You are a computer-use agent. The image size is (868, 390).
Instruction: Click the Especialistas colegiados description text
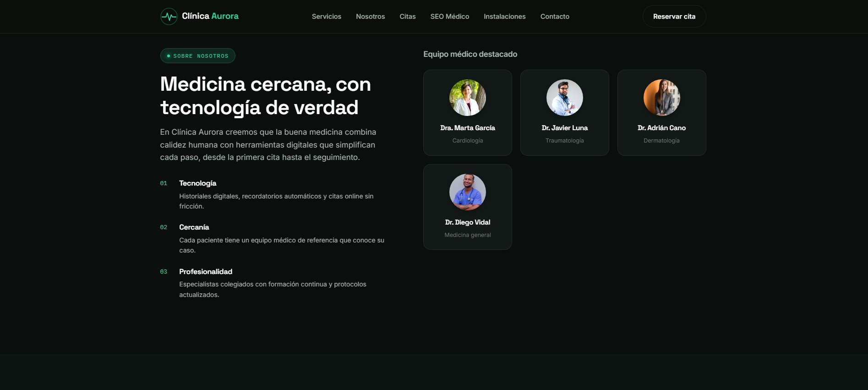point(273,289)
